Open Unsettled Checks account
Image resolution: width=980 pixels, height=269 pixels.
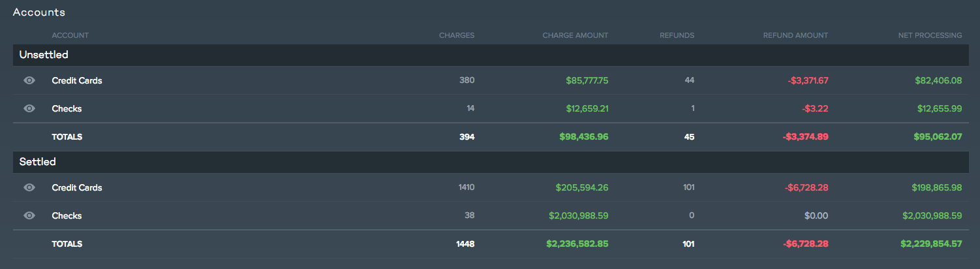[x=67, y=108]
